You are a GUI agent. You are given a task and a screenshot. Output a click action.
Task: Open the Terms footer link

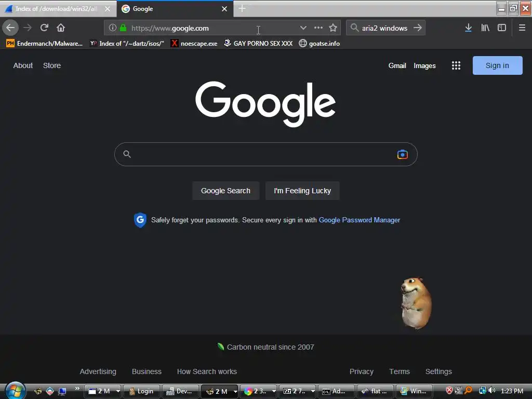coord(400,371)
